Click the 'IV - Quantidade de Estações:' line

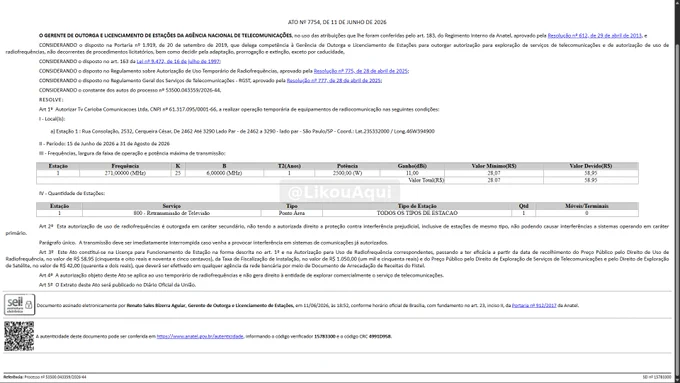[72, 193]
